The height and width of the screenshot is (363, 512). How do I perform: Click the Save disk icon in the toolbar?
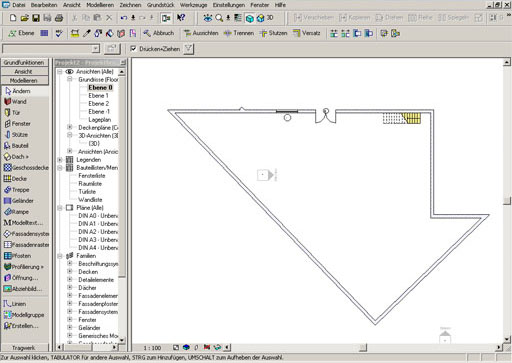tap(36, 18)
